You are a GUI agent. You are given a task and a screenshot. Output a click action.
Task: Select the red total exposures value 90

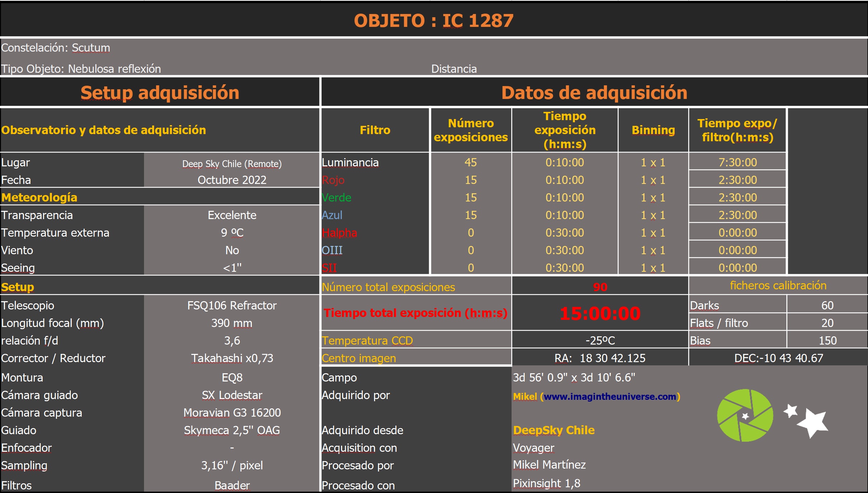(x=600, y=287)
